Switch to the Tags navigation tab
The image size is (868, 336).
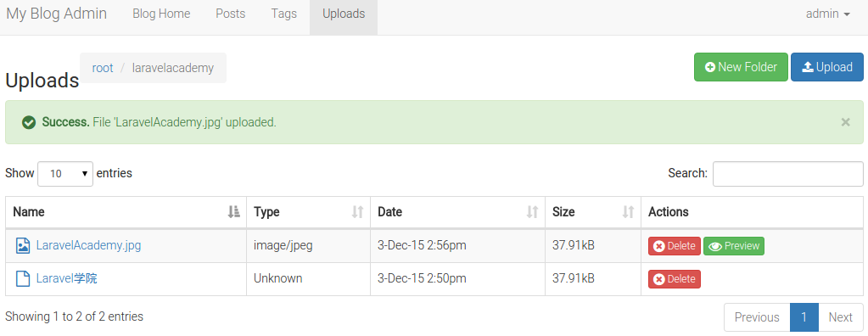(284, 14)
